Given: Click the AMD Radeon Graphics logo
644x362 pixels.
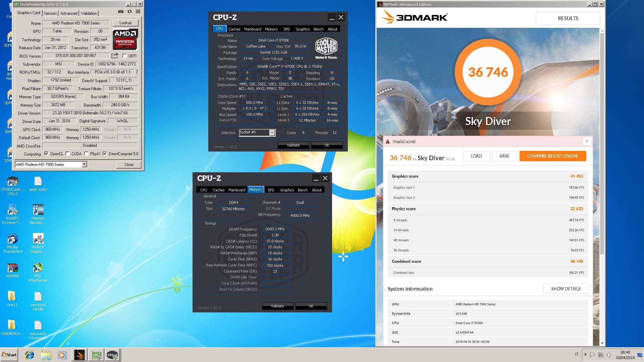Looking at the screenshot, I should point(125,39).
